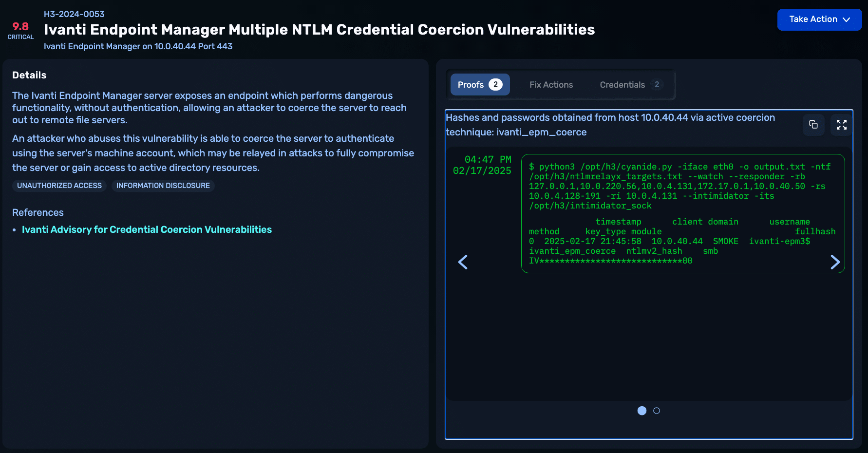
Task: Click the green terminal proof output
Action: point(682,213)
